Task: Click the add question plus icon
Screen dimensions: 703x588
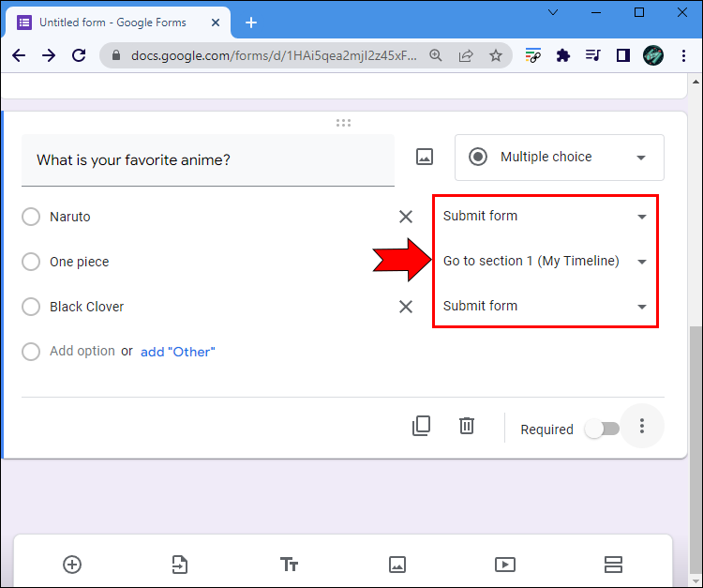Action: [x=72, y=565]
